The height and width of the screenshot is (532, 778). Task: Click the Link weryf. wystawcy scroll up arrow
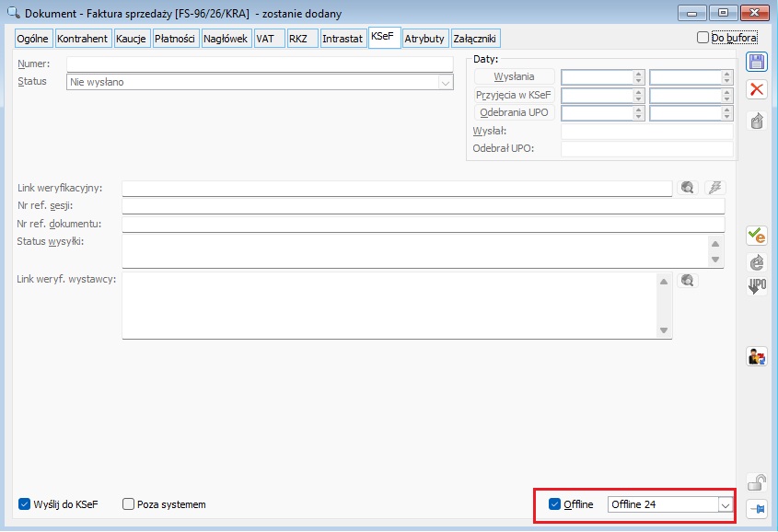(x=664, y=282)
